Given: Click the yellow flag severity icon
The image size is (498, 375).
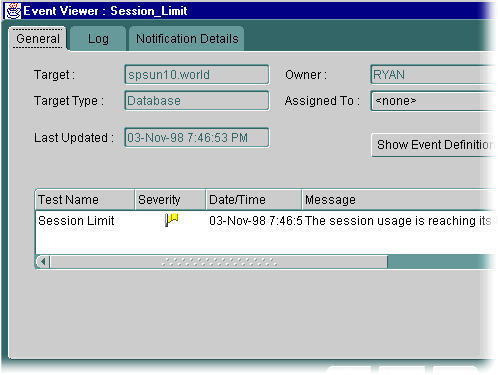Looking at the screenshot, I should 172,220.
